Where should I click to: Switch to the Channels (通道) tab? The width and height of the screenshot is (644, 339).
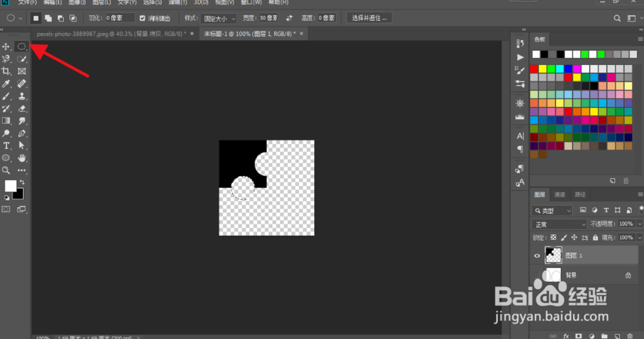[560, 195]
